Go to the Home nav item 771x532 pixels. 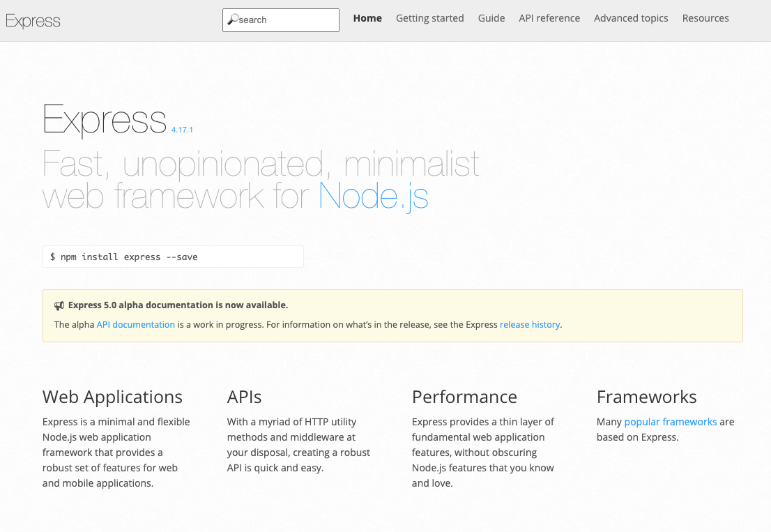(x=367, y=18)
